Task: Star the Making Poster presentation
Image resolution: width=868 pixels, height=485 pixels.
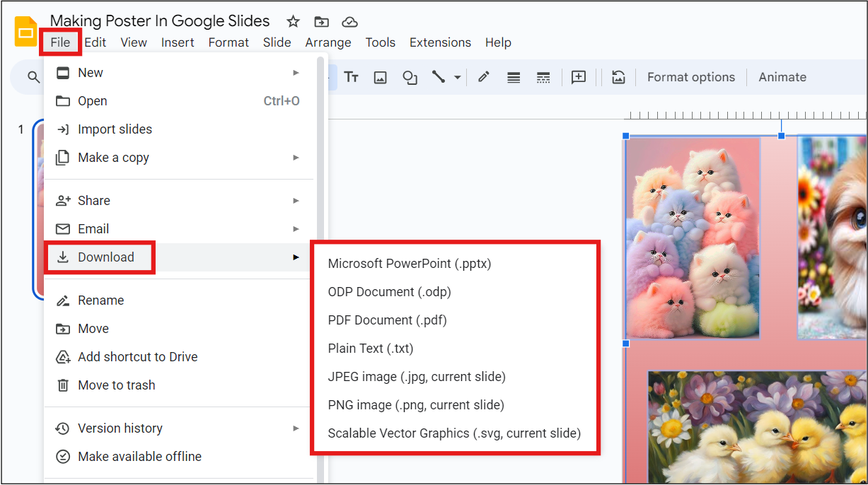Action: point(293,22)
